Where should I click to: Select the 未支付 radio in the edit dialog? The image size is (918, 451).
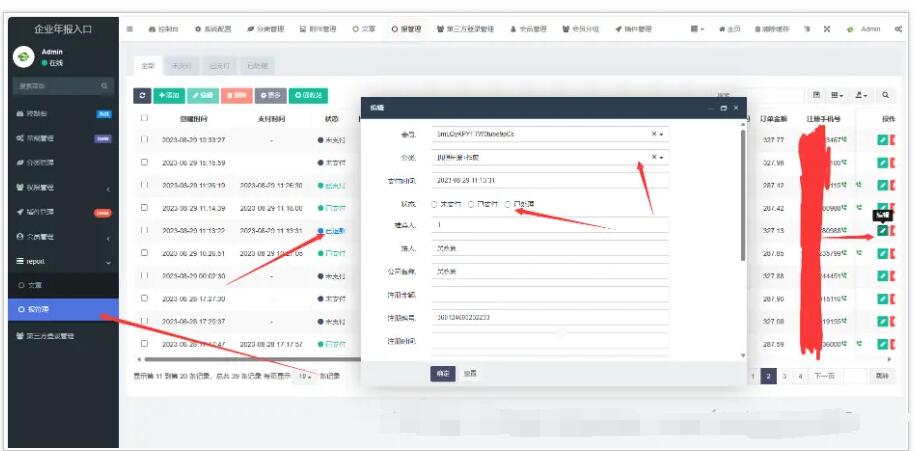(434, 204)
